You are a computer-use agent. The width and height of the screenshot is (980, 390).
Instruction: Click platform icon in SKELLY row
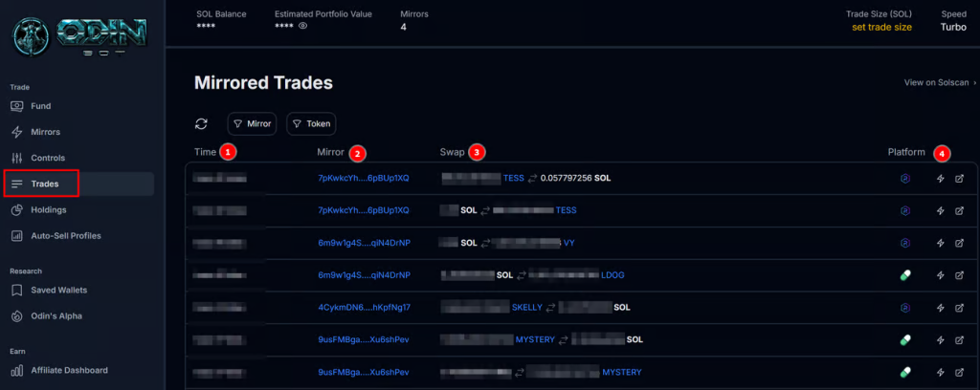[905, 307]
